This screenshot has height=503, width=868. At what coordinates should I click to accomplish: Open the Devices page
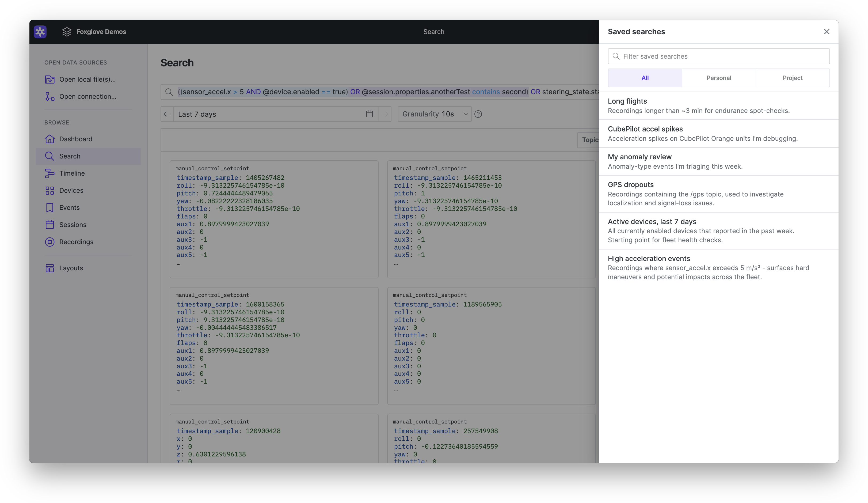coord(88,191)
